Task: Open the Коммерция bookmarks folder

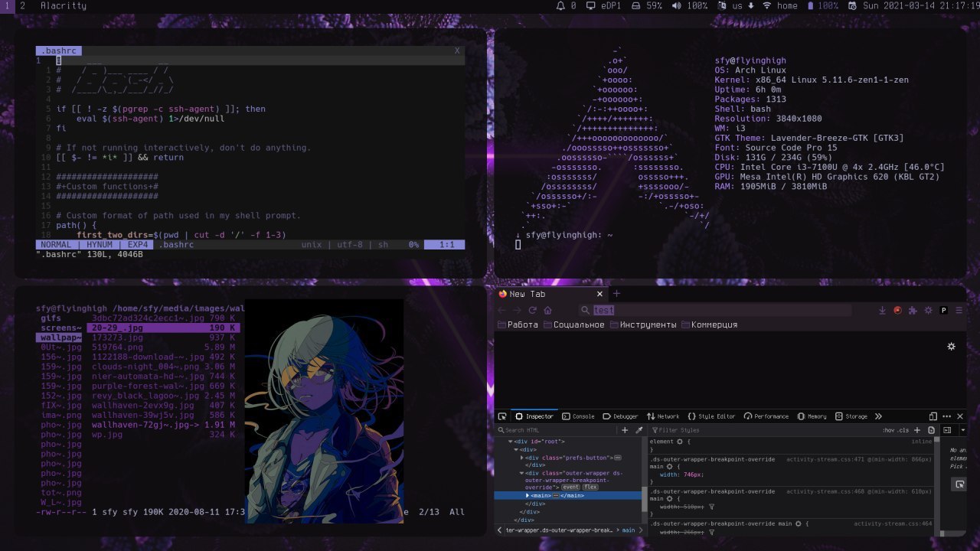Action: tap(709, 324)
